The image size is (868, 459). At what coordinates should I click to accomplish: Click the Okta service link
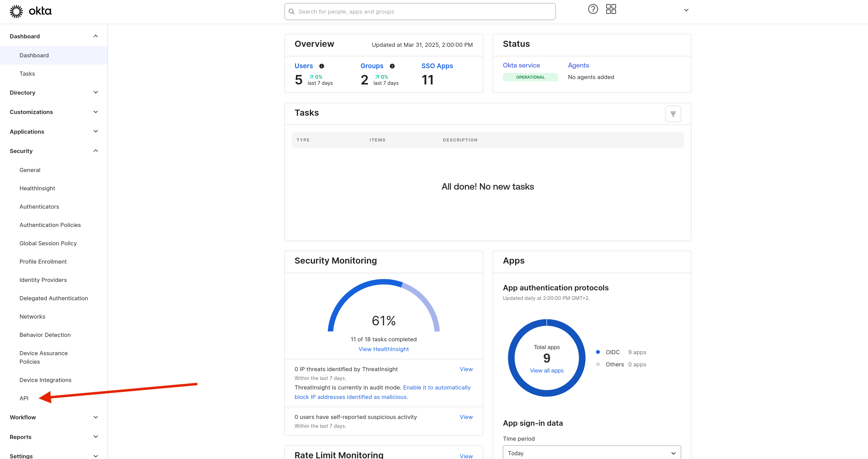point(521,65)
